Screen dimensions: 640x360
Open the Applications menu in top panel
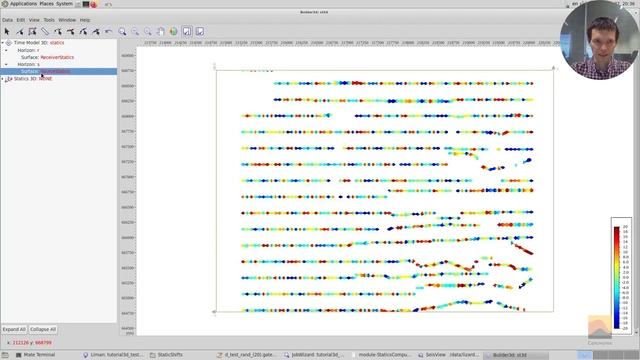pyautogui.click(x=23, y=4)
